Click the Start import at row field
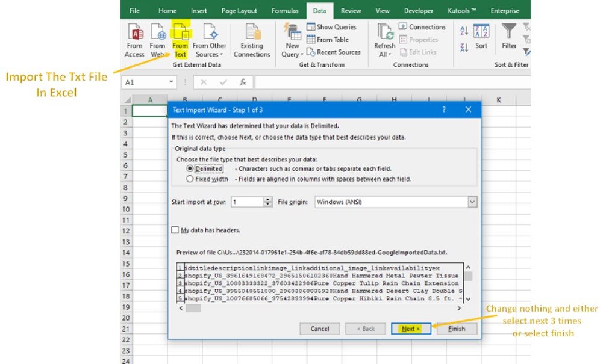606x364 pixels. click(247, 202)
